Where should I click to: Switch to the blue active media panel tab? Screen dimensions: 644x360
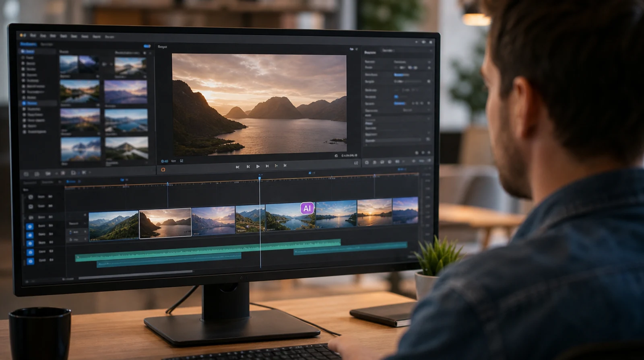pyautogui.click(x=28, y=44)
